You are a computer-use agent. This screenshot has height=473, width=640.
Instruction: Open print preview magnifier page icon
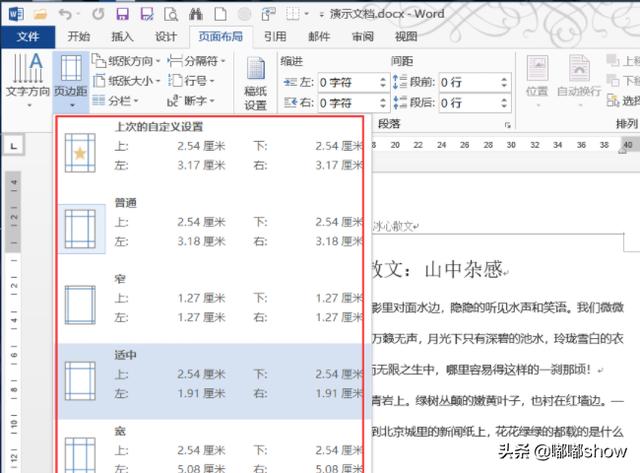point(171,14)
